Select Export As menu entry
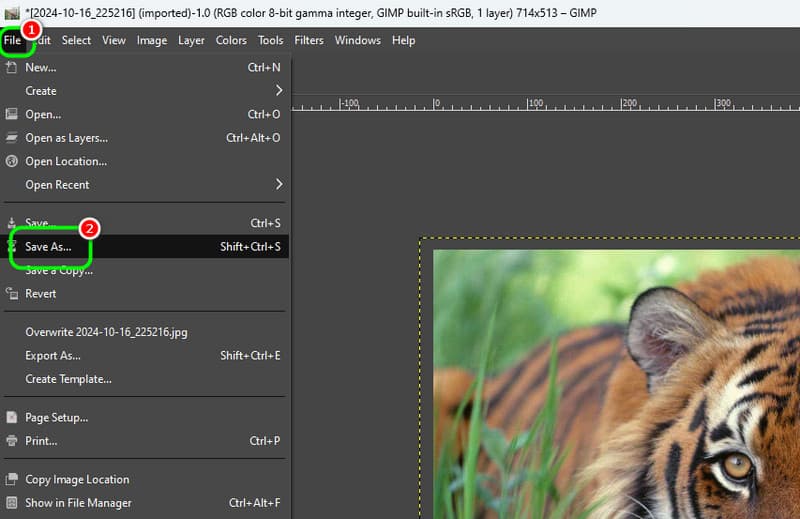Image resolution: width=800 pixels, height=519 pixels. 52,355
